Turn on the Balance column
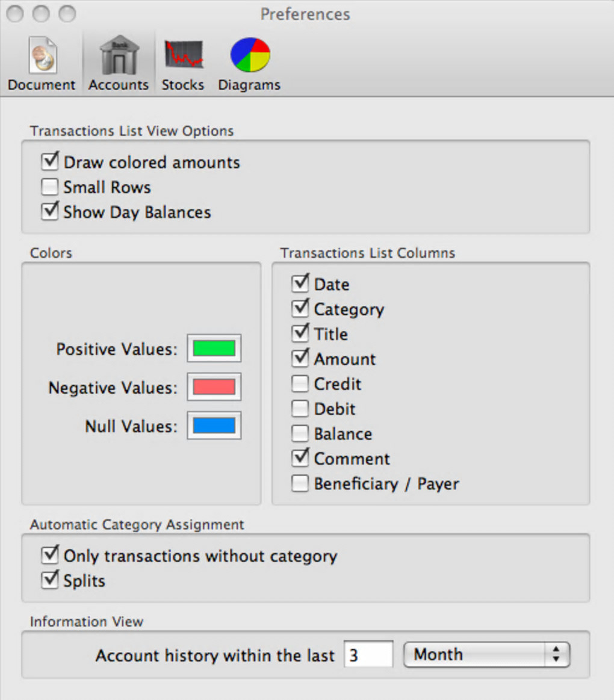614x700 pixels. click(300, 433)
